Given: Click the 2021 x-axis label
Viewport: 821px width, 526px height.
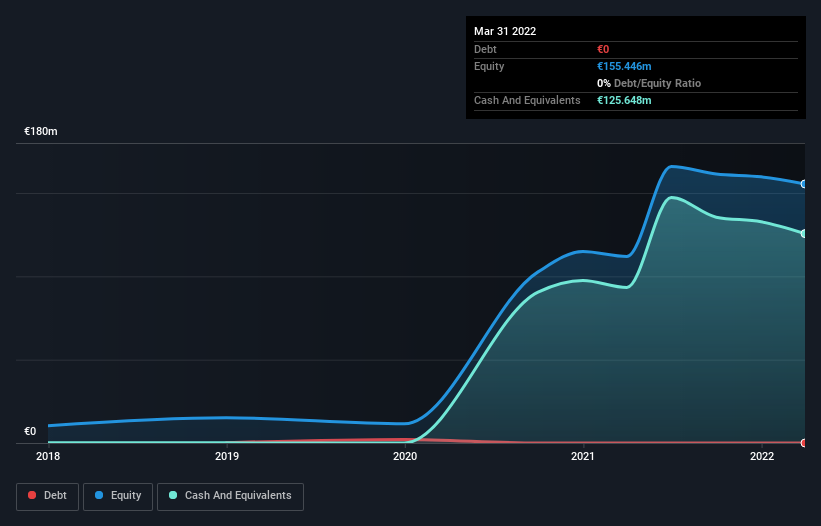Looking at the screenshot, I should coord(583,456).
